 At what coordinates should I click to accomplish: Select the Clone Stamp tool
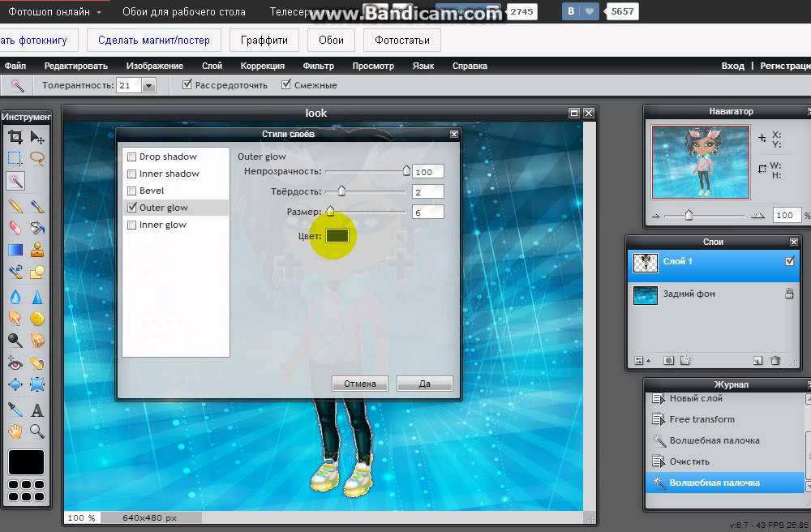pyautogui.click(x=37, y=250)
